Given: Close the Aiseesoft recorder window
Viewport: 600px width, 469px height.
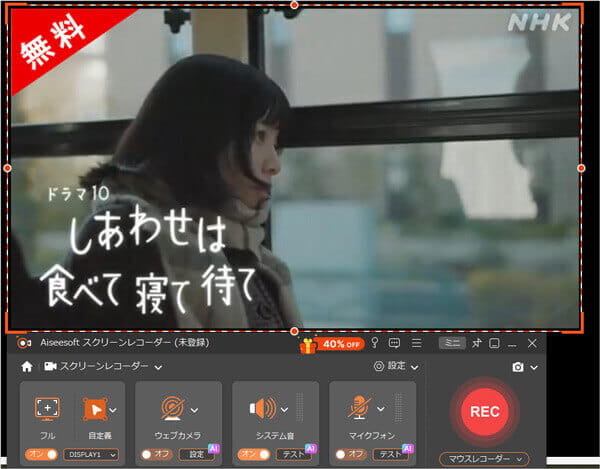Looking at the screenshot, I should point(532,344).
